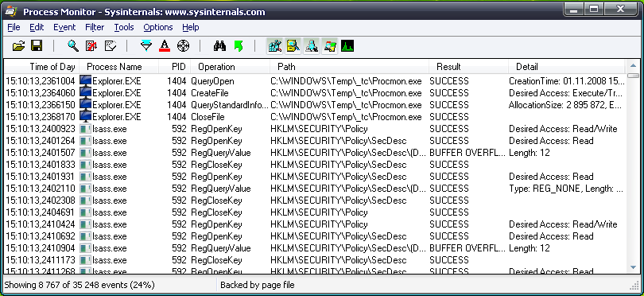Click the Operation column header
The image size is (644, 296).
click(x=230, y=67)
